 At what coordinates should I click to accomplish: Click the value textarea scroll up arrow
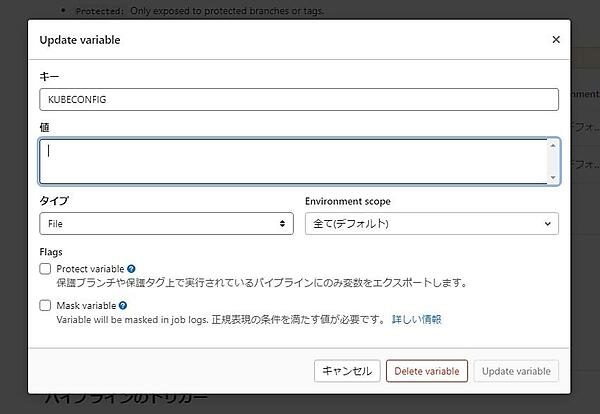pyautogui.click(x=553, y=146)
